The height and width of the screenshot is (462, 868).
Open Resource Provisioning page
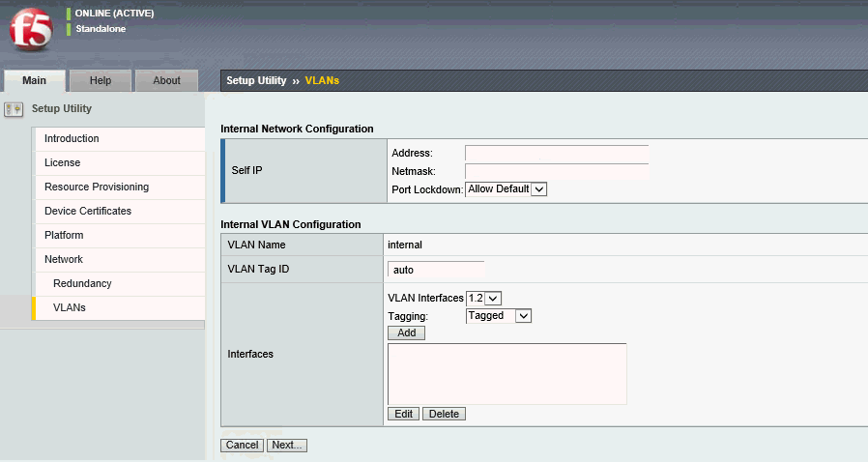pyautogui.click(x=97, y=187)
